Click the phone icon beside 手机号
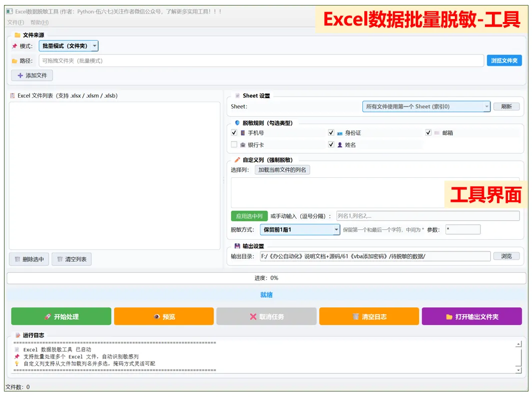This screenshot has width=532, height=397. click(x=243, y=133)
